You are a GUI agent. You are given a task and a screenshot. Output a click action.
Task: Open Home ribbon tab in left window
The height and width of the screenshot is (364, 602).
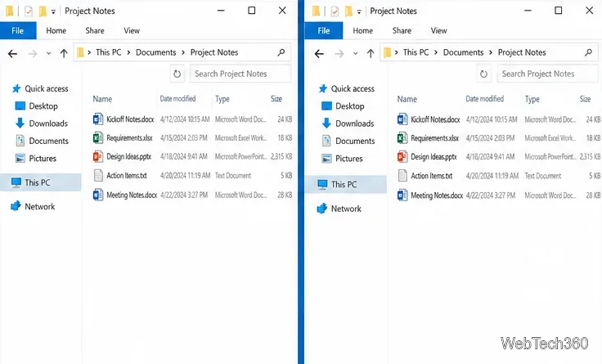point(56,31)
